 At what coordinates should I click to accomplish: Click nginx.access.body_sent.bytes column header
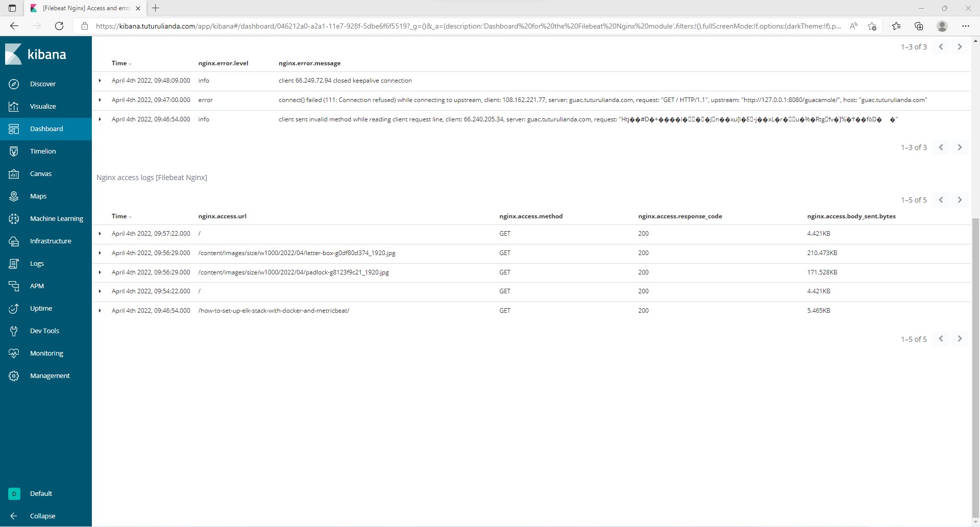point(851,216)
